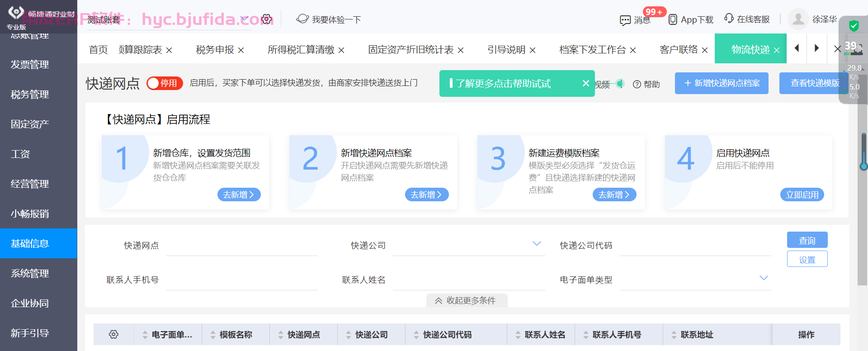Switch to the 税务申报 tab
The height and width of the screenshot is (351, 868).
pyautogui.click(x=215, y=49)
